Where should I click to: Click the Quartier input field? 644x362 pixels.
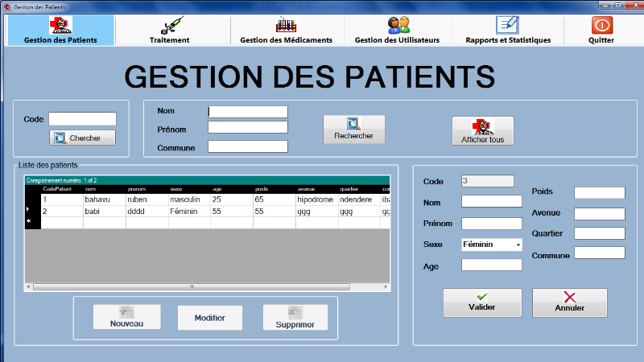pyautogui.click(x=600, y=233)
